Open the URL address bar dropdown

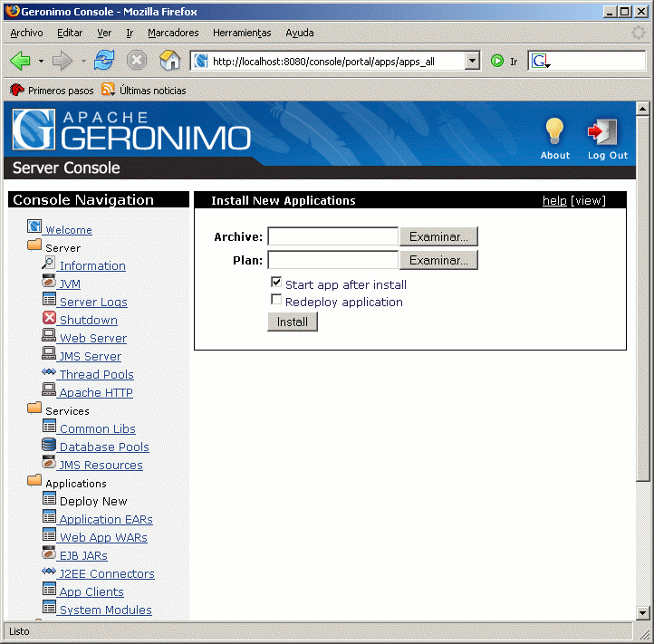[x=472, y=61]
